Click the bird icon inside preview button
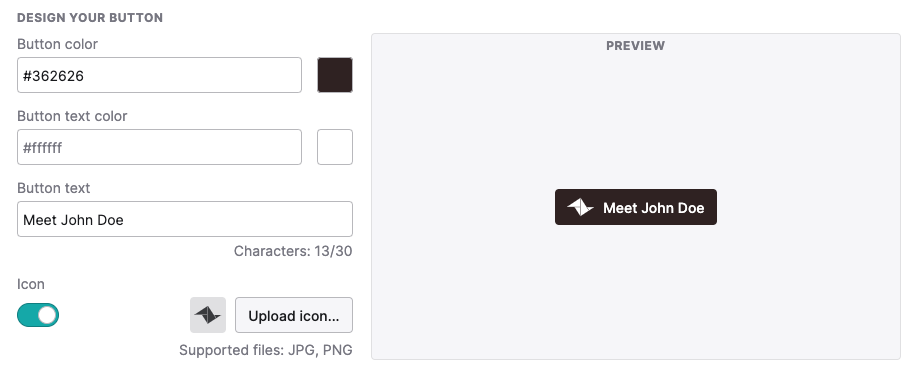This screenshot has width=913, height=370. tap(581, 207)
